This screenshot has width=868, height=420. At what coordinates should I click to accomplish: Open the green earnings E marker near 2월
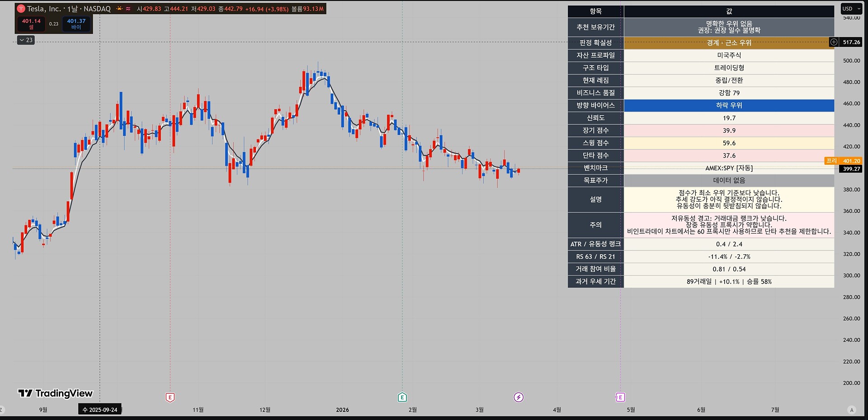tap(402, 397)
